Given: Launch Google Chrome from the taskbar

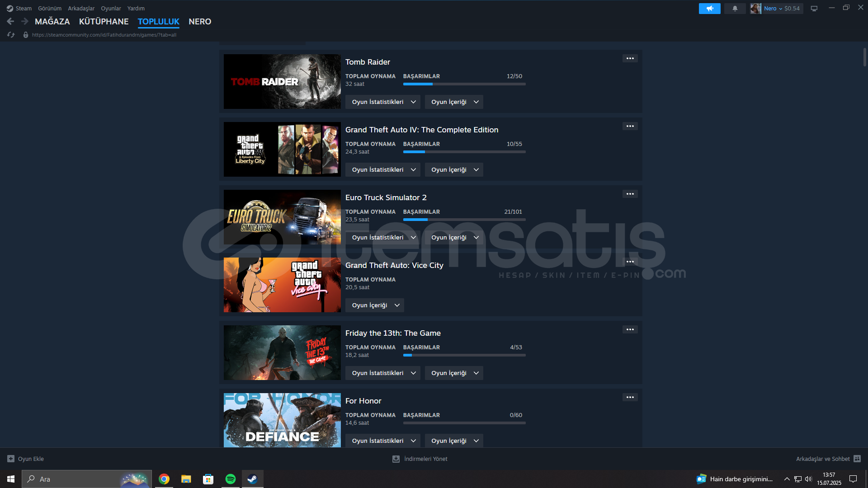Looking at the screenshot, I should pos(164,479).
